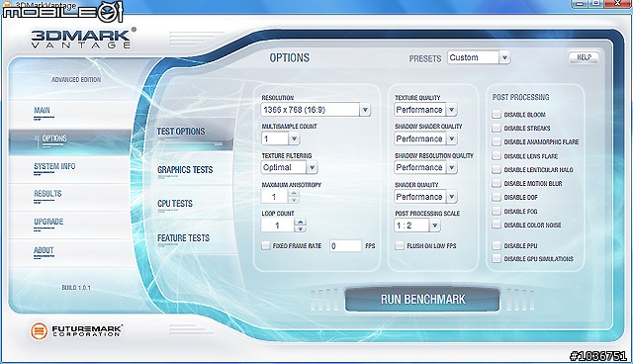Check the Disable Bloom option
This screenshot has width=633, height=364.
click(497, 114)
